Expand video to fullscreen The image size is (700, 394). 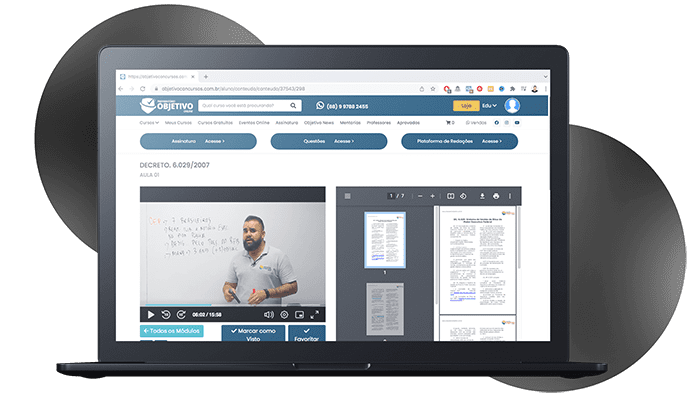pos(315,315)
